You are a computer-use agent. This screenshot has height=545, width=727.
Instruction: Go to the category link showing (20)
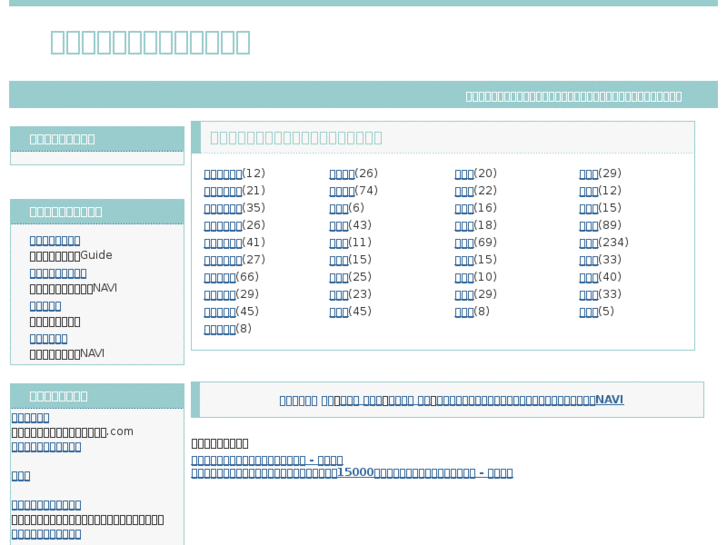point(464,174)
